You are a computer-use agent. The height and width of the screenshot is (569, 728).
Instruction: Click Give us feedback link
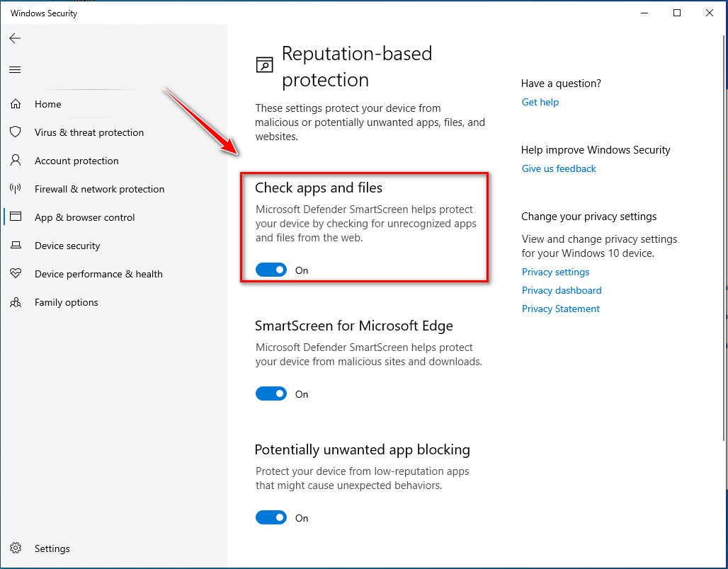(559, 168)
